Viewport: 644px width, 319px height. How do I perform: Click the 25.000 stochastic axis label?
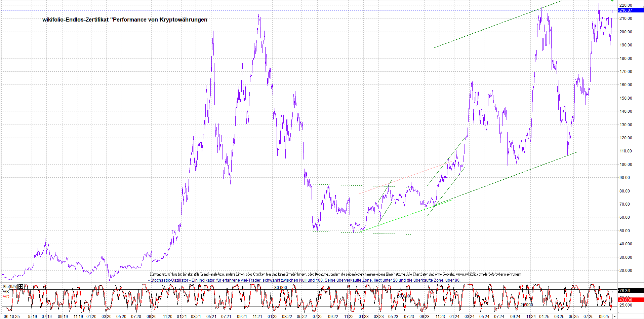(626, 305)
